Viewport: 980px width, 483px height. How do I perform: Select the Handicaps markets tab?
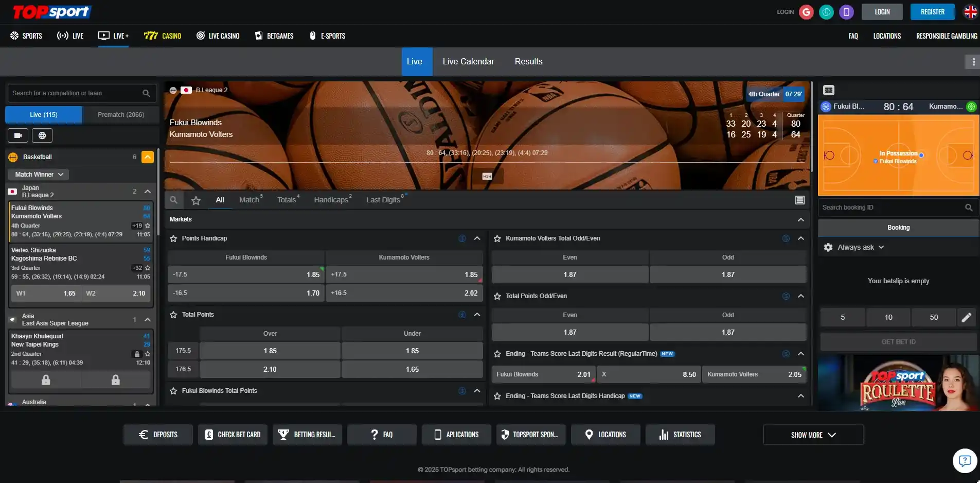pos(332,200)
